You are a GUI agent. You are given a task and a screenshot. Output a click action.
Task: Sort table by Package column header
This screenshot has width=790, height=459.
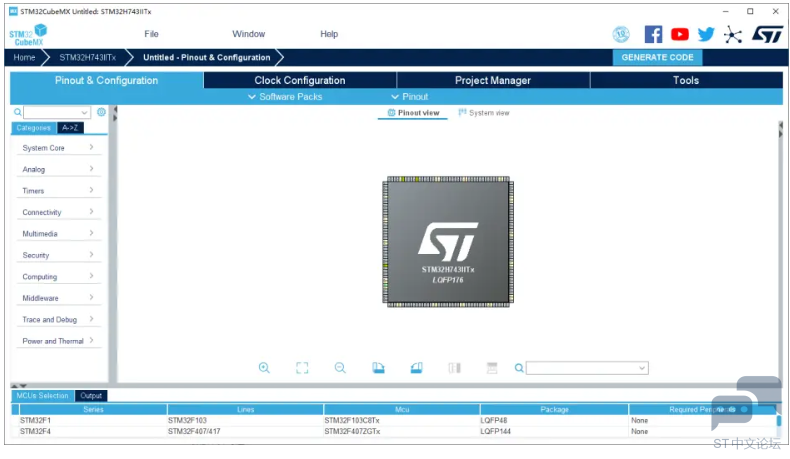[554, 410]
